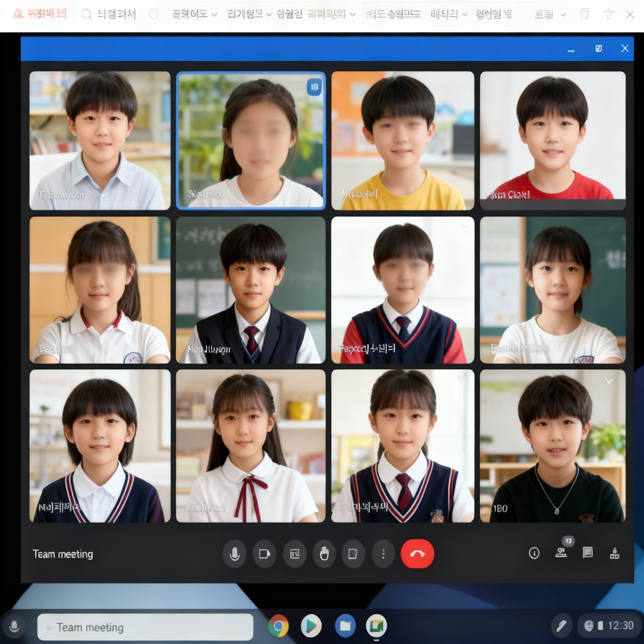Open the Files app on the shelf
Viewport: 644px width, 644px height.
[345, 626]
